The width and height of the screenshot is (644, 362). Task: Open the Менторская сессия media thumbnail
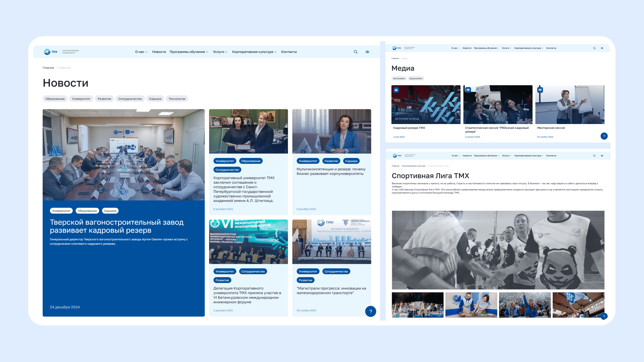tap(570, 105)
